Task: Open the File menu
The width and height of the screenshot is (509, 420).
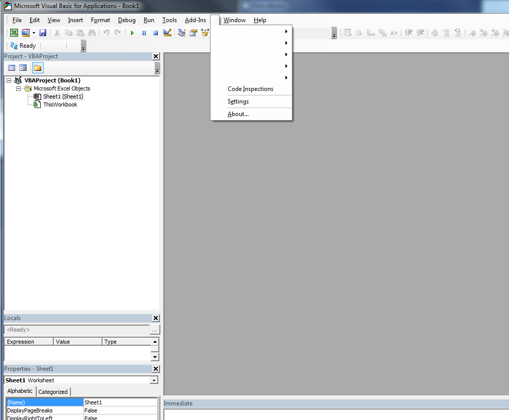Action: point(17,20)
